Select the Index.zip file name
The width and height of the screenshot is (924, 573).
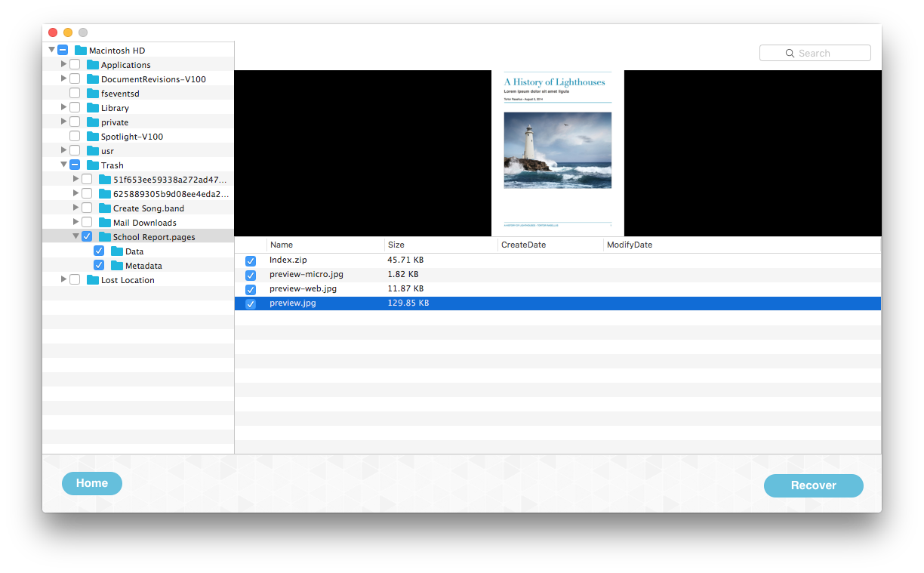pos(288,260)
